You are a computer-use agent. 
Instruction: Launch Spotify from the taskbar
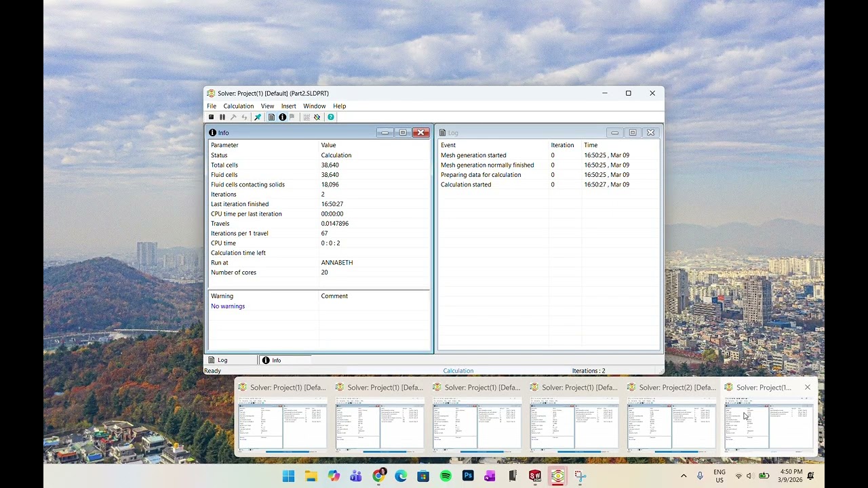(x=446, y=476)
